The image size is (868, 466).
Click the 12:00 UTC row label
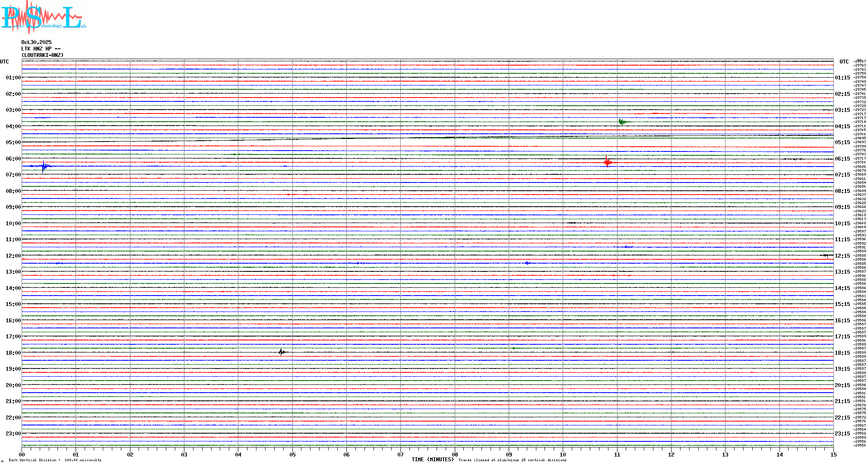(13, 256)
